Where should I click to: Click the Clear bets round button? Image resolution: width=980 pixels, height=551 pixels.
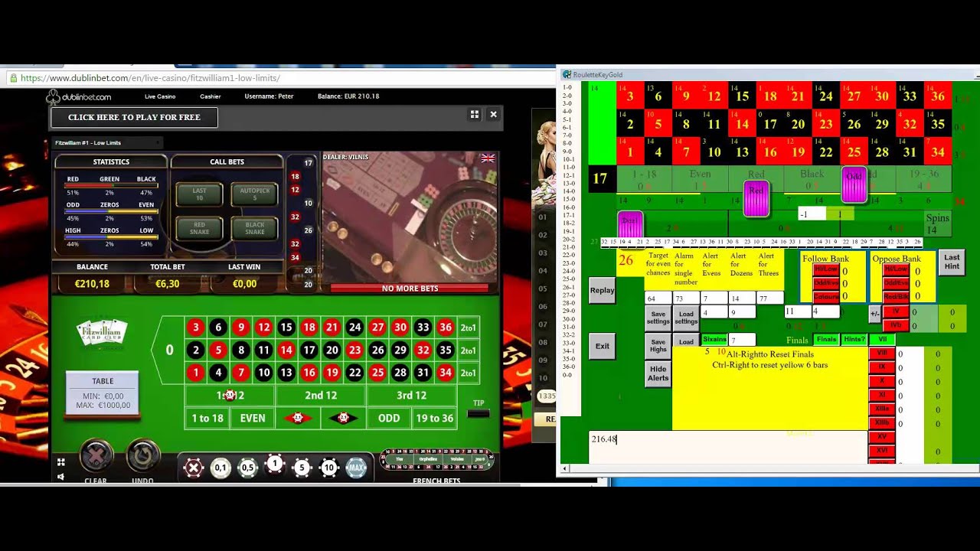(96, 457)
